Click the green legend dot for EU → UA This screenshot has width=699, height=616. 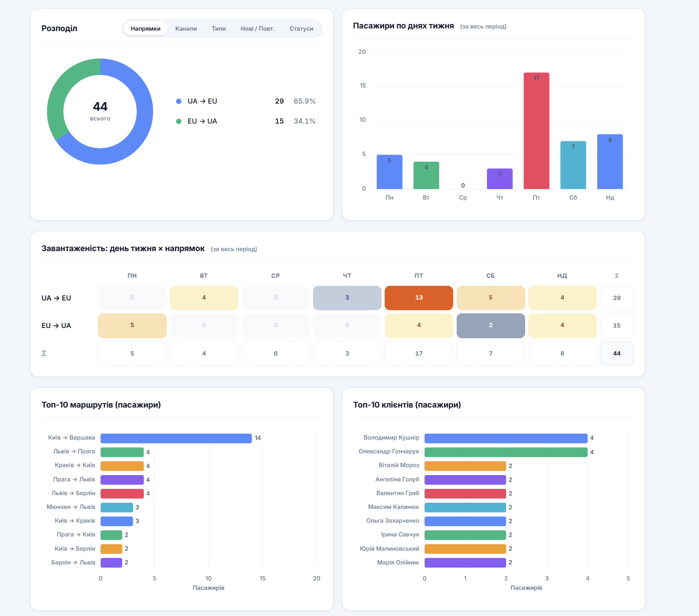pos(179,121)
